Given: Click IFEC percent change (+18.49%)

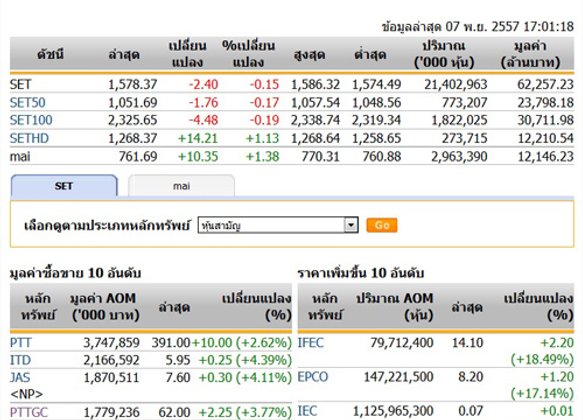Looking at the screenshot, I should click(542, 359).
